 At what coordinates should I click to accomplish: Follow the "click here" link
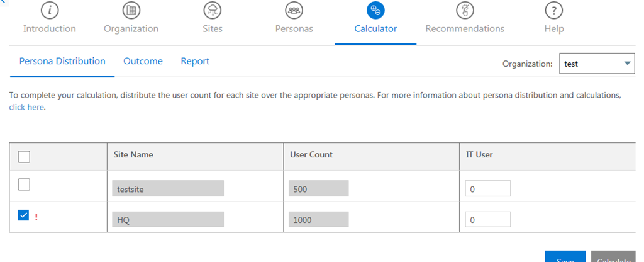click(x=26, y=108)
